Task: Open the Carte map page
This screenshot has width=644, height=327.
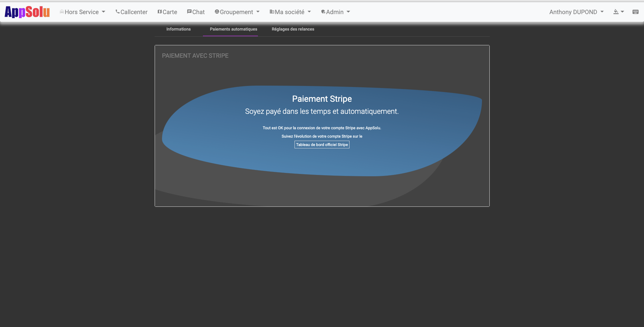Action: 167,12
